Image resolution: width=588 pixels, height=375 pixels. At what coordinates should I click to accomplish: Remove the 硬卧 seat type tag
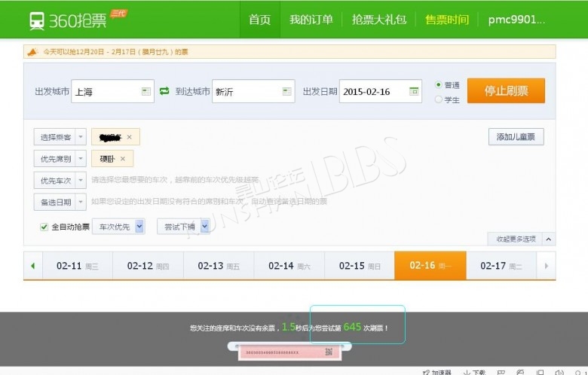pos(123,159)
